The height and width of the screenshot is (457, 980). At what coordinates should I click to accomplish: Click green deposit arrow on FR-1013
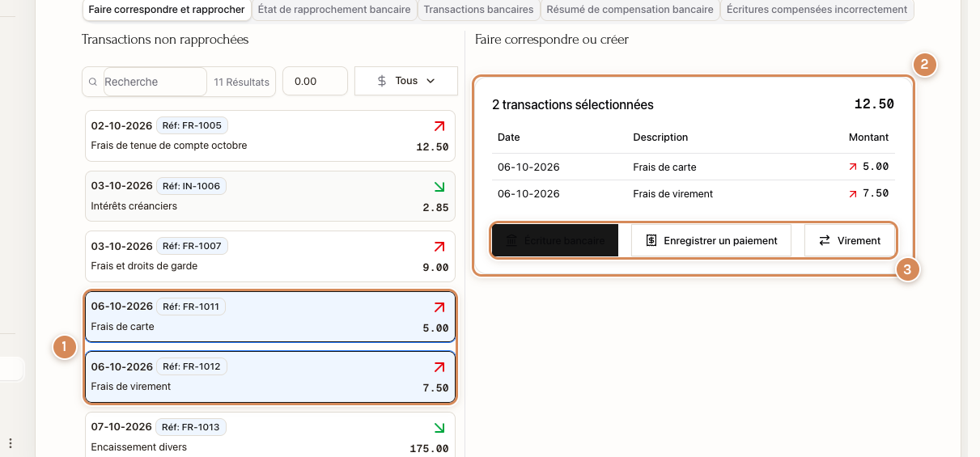[x=439, y=428]
